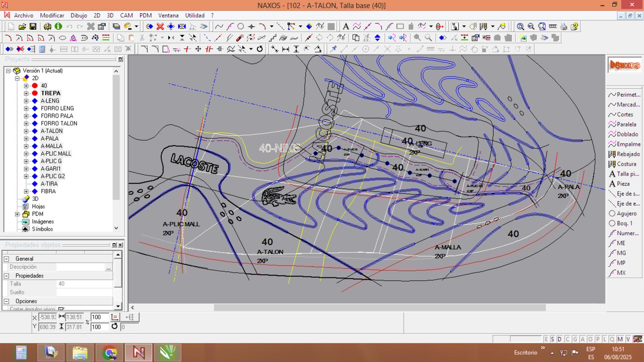The width and height of the screenshot is (644, 362).
Task: Select the circle drawing tool
Action: 241,27
